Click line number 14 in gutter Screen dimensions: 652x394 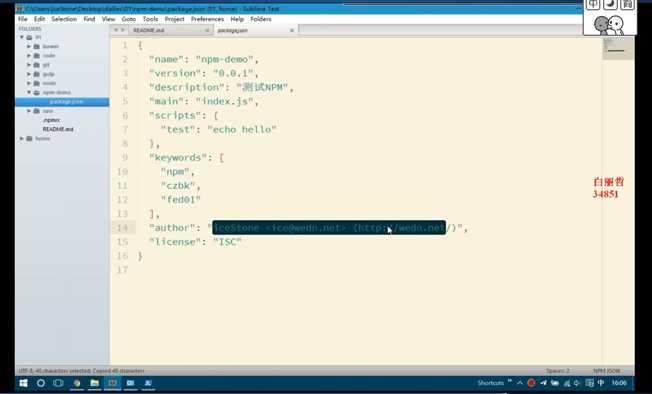click(122, 228)
